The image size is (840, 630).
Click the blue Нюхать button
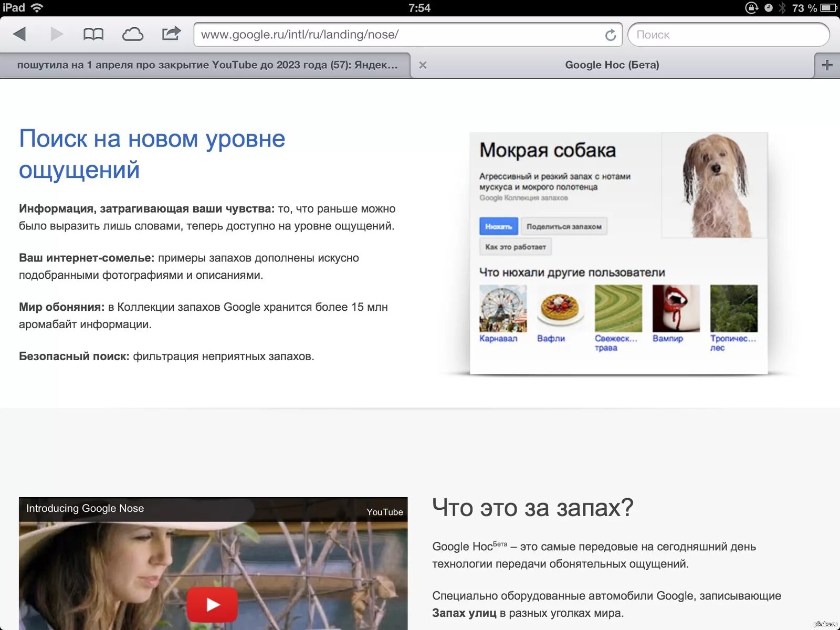(x=499, y=226)
